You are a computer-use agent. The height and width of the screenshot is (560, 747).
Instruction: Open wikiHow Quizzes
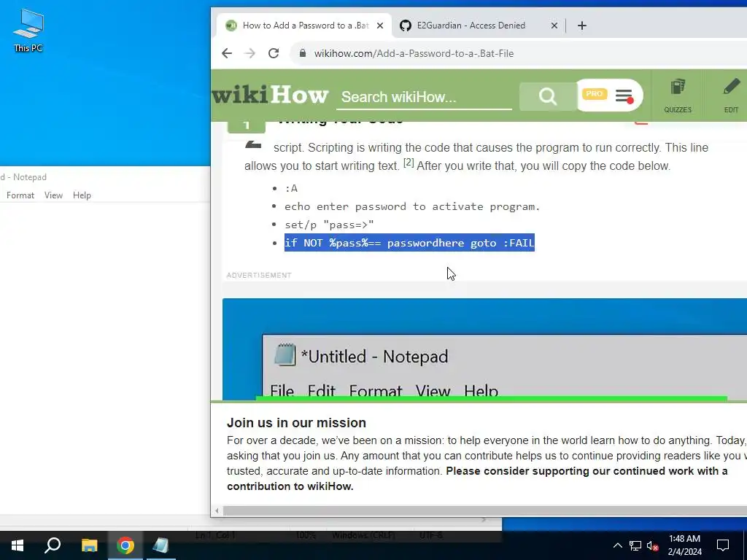678,96
